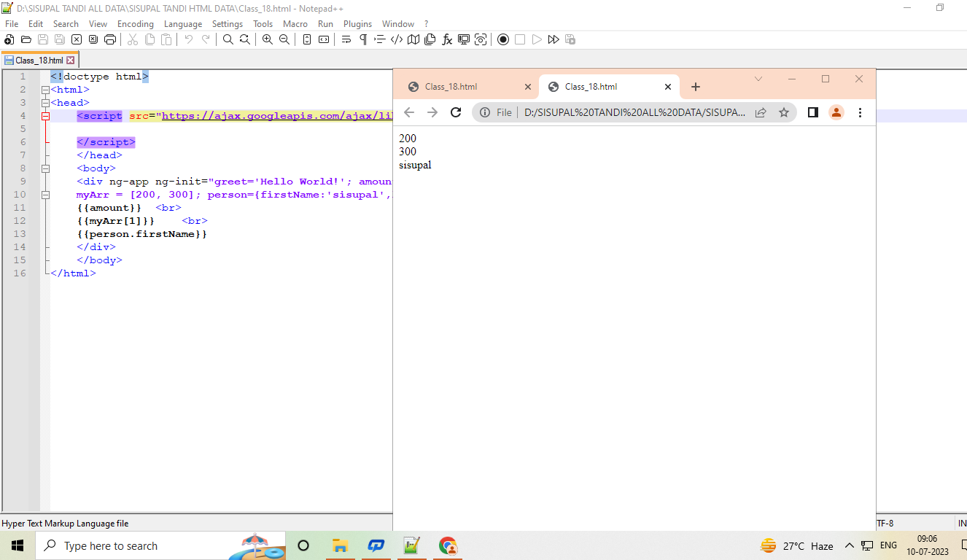Open the Document Map icon
Image resolution: width=967 pixels, height=560 pixels.
pos(413,39)
